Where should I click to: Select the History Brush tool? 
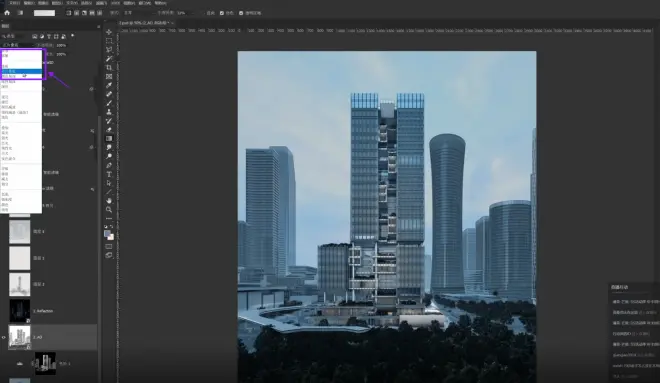109,121
